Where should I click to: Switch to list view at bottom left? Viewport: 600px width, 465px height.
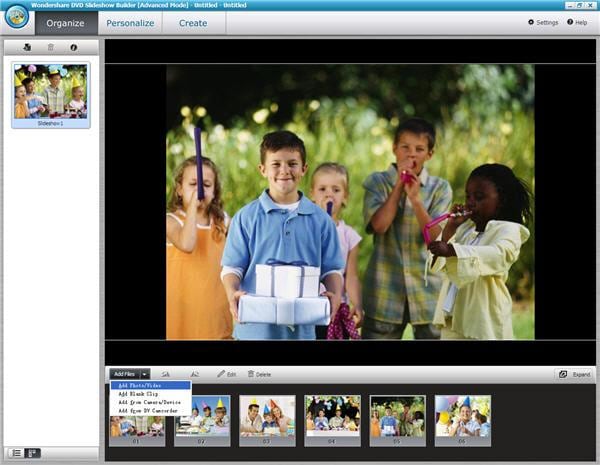(16, 453)
